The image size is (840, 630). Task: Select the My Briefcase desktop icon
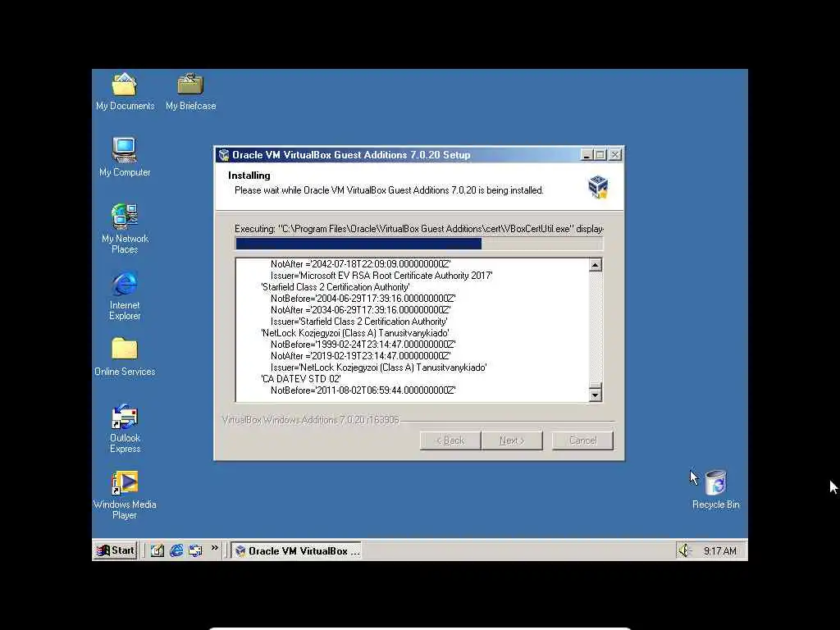click(190, 91)
